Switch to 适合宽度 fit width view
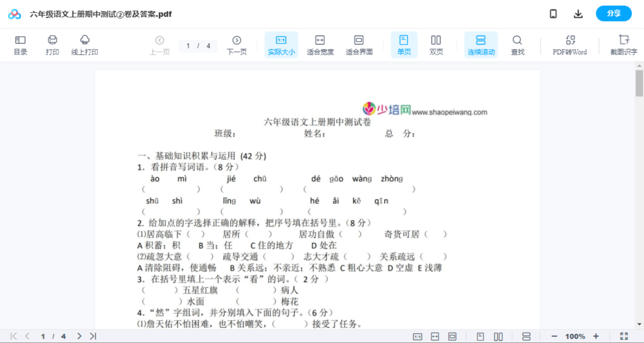This screenshot has height=343, width=644. pos(320,45)
